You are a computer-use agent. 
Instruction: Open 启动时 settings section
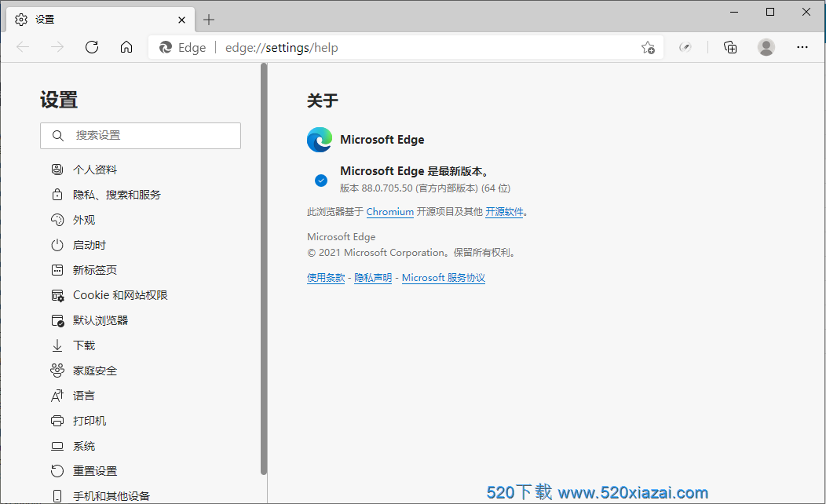coord(89,246)
